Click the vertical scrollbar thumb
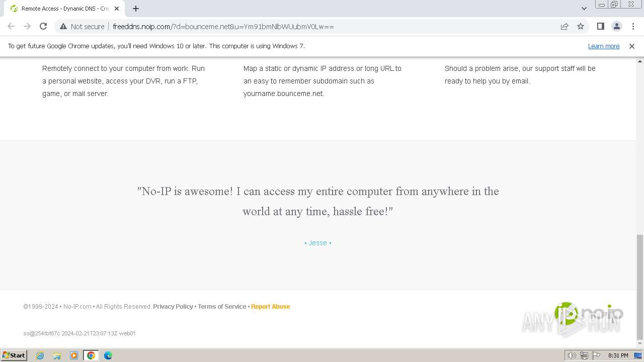 pos(640,287)
